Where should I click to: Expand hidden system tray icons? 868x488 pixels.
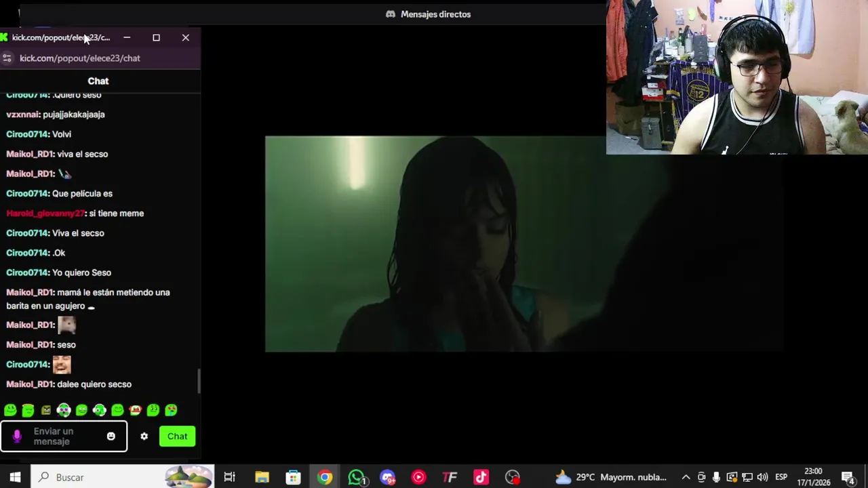pyautogui.click(x=686, y=477)
